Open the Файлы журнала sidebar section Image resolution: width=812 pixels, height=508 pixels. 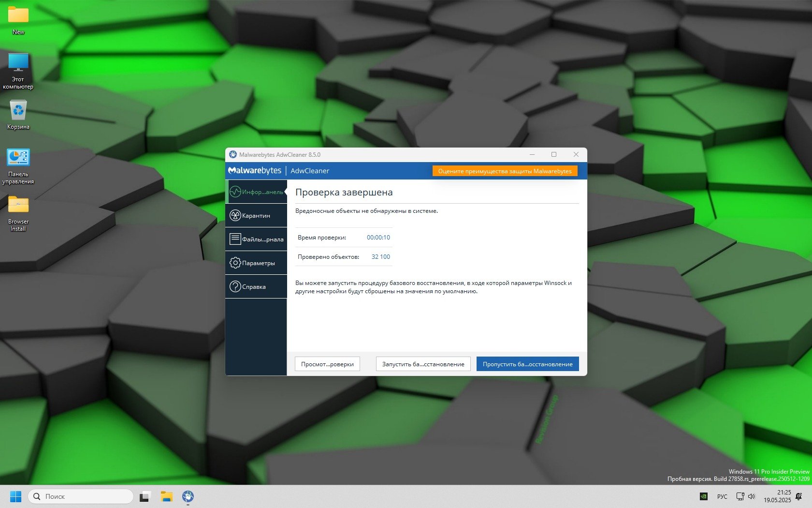coord(256,239)
